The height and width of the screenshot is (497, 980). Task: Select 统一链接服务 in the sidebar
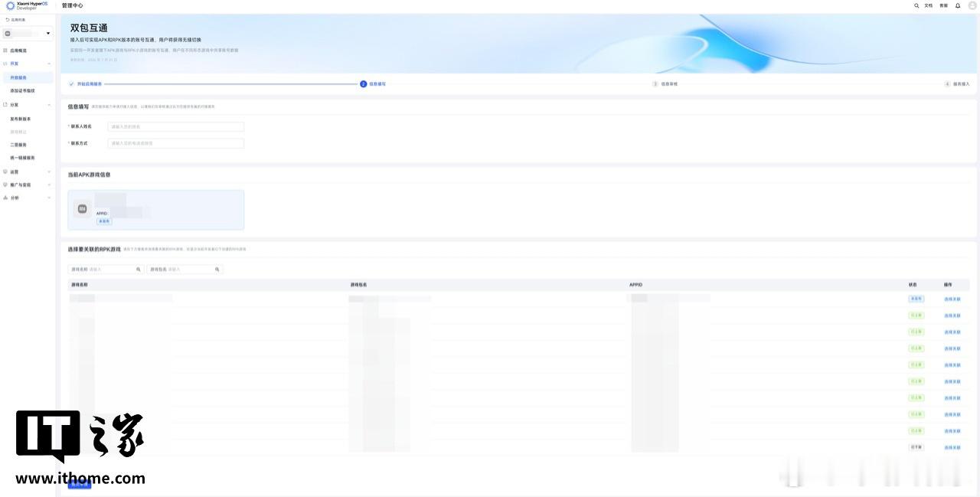click(22, 158)
